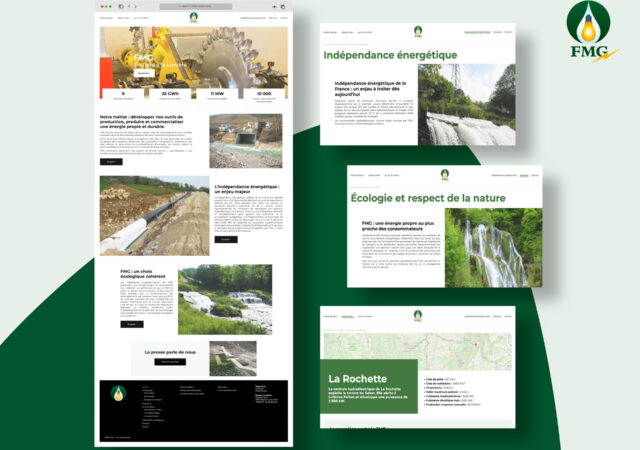Focus the browser address bar

196,7
